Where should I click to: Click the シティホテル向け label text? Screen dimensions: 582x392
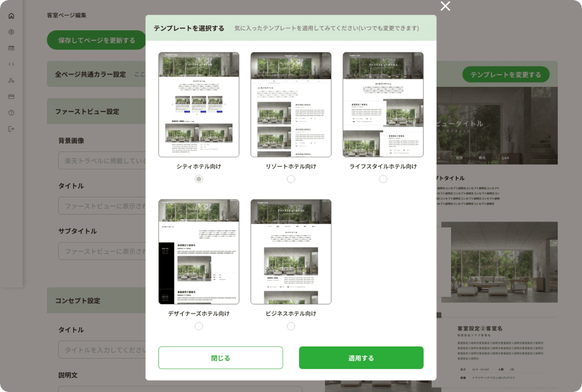[199, 166]
